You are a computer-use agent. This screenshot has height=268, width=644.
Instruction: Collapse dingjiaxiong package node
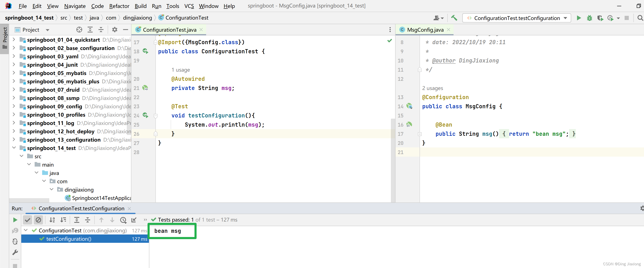click(x=52, y=189)
